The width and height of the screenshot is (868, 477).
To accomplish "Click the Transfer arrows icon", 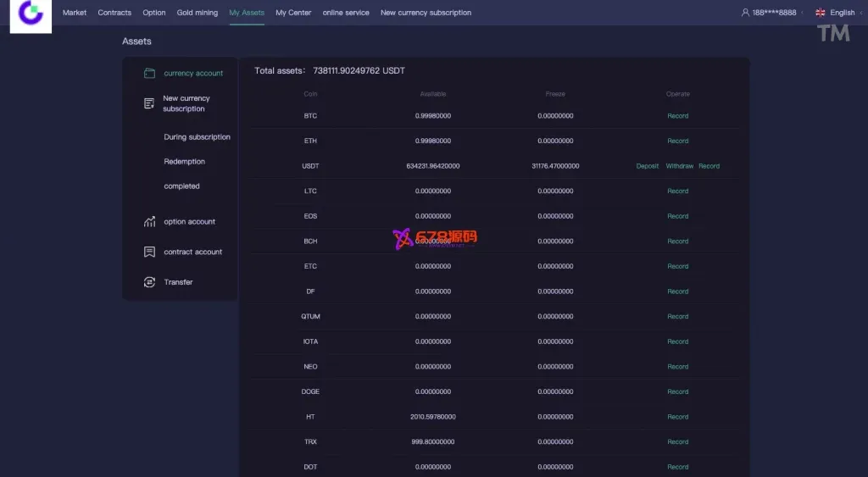I will pyautogui.click(x=149, y=282).
